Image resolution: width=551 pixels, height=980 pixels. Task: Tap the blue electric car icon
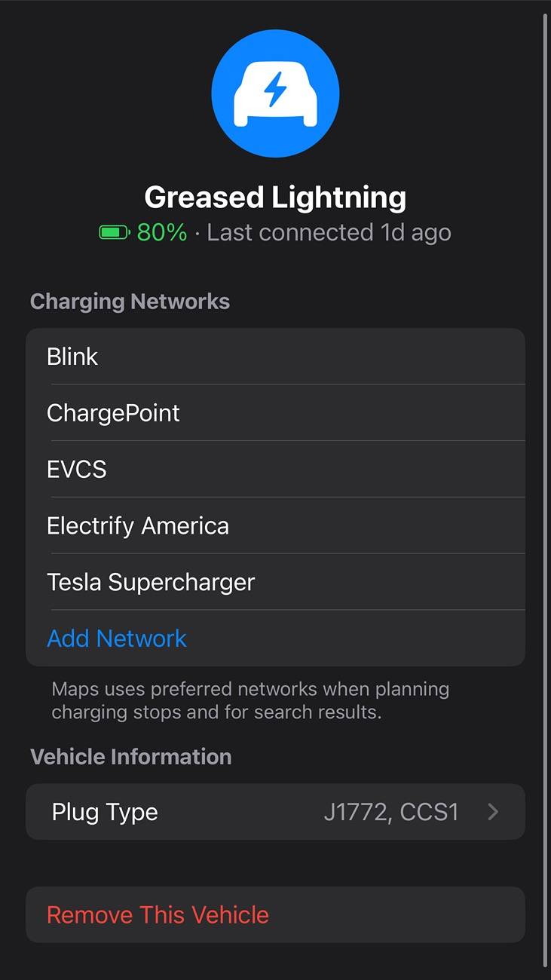coord(275,93)
